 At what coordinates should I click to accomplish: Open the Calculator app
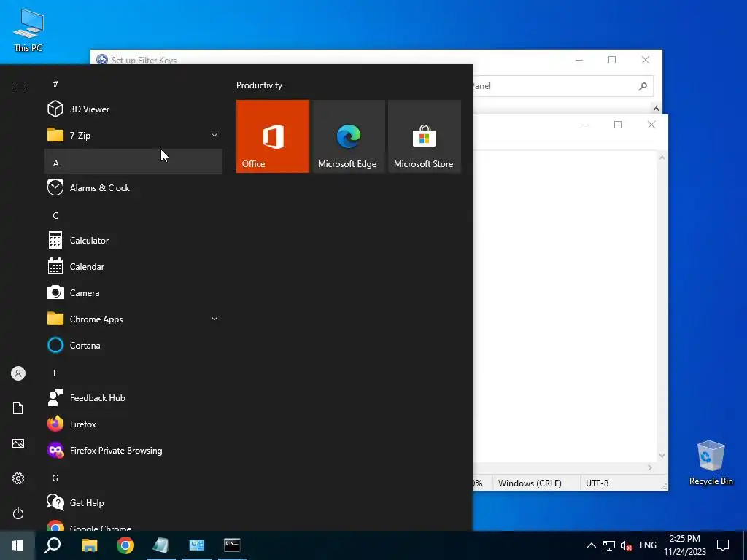(133, 241)
